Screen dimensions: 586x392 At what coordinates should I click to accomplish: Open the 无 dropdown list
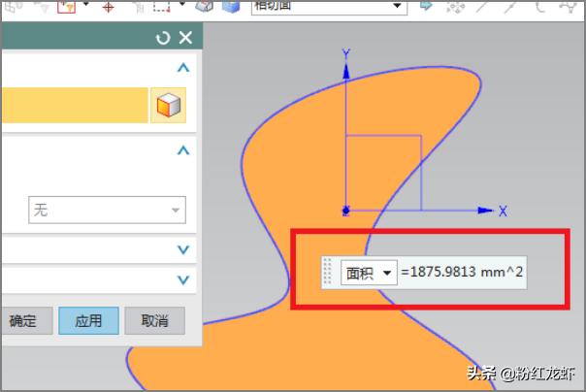point(176,210)
